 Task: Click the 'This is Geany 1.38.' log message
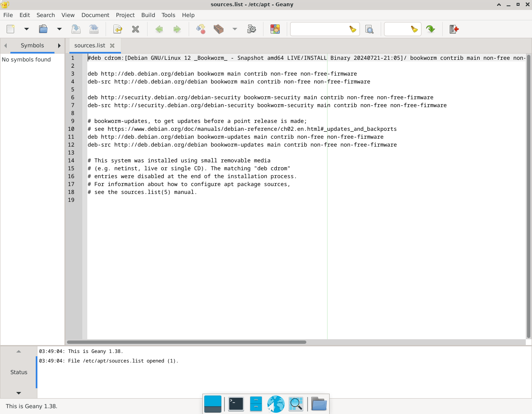(x=81, y=351)
